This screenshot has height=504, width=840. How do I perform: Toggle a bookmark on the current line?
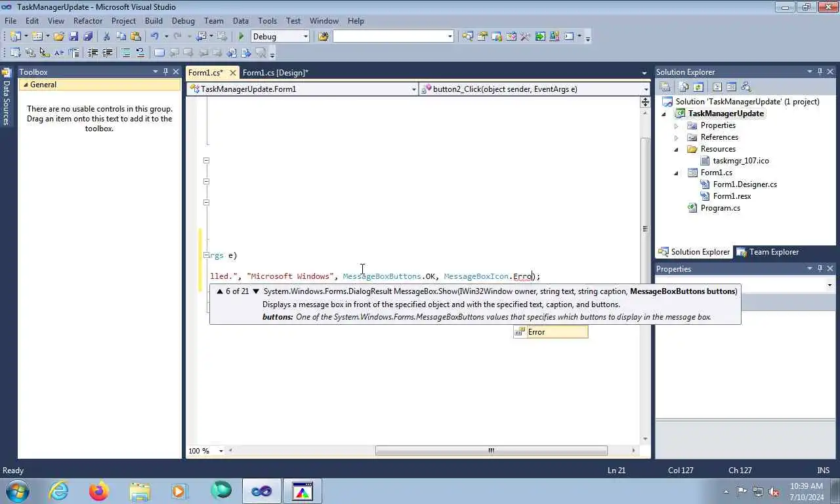159,53
